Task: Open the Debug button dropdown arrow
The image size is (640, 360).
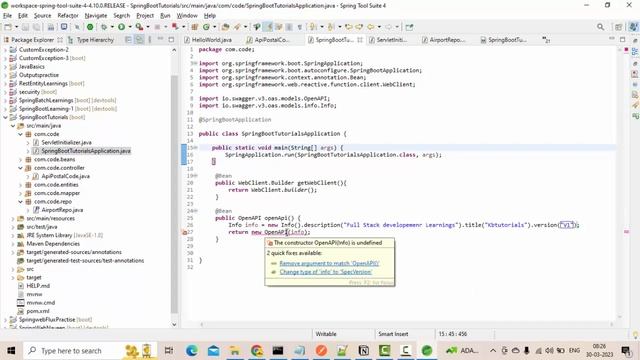Action: click(112, 27)
